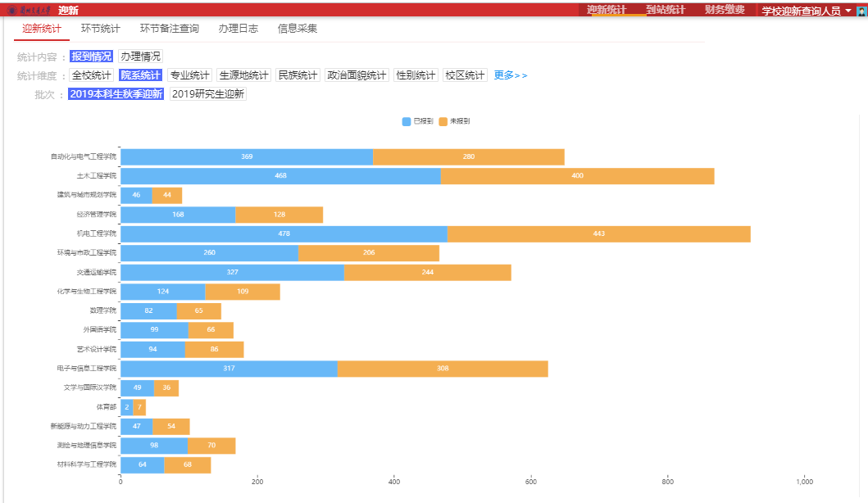Switch to the 环节统计 tab

(100, 29)
